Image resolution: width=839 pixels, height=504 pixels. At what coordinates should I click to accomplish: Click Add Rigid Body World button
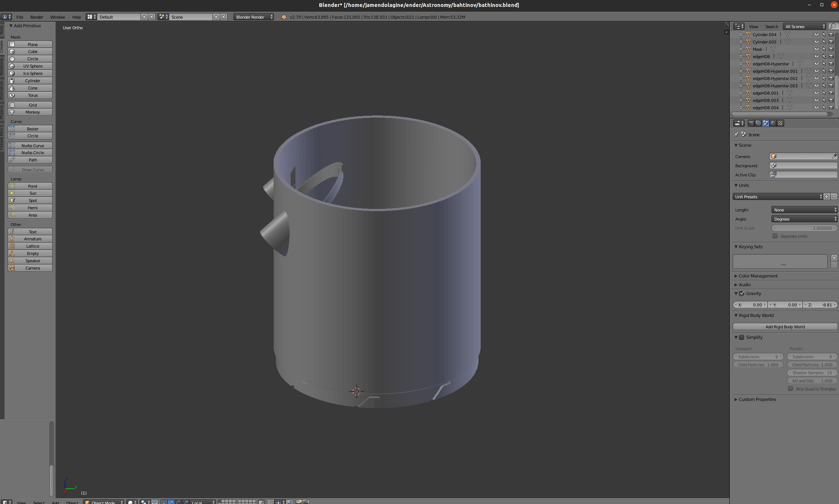pyautogui.click(x=785, y=327)
